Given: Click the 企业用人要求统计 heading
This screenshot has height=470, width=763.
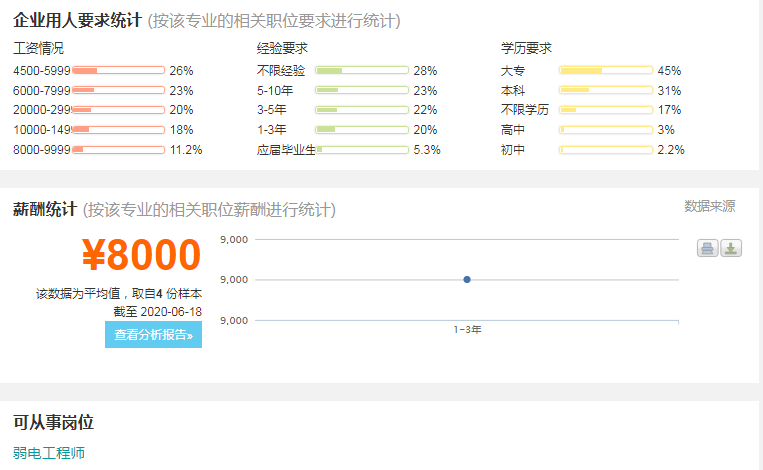Looking at the screenshot, I should point(77,20).
